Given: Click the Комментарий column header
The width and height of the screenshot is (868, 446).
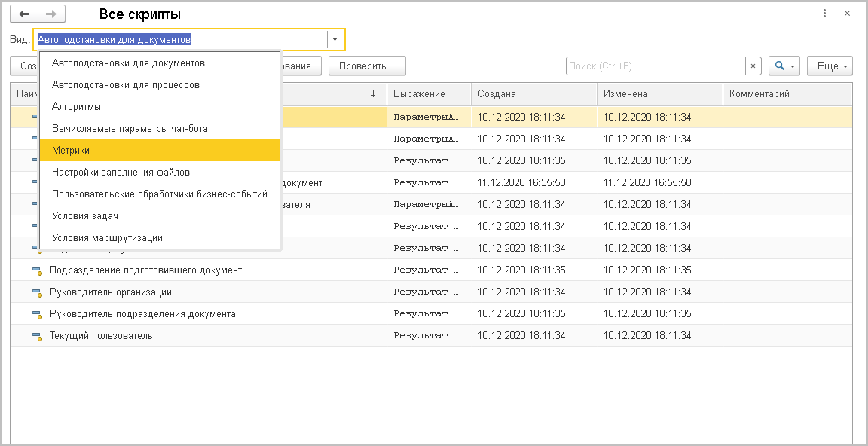Looking at the screenshot, I should (x=787, y=94).
